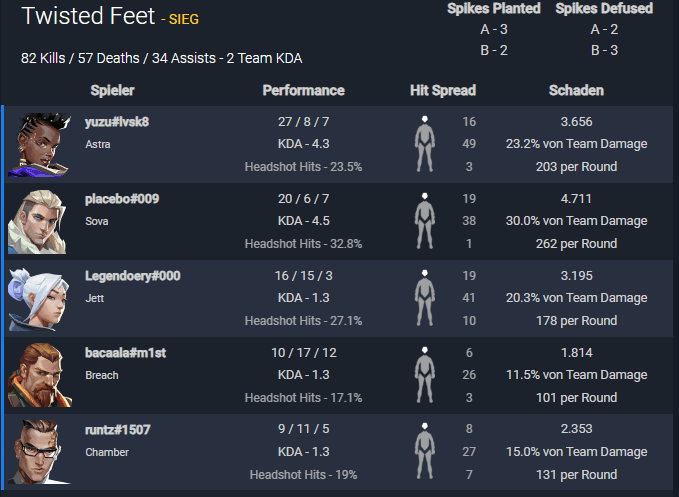
Task: Sort by the Schaden column header
Action: (576, 90)
